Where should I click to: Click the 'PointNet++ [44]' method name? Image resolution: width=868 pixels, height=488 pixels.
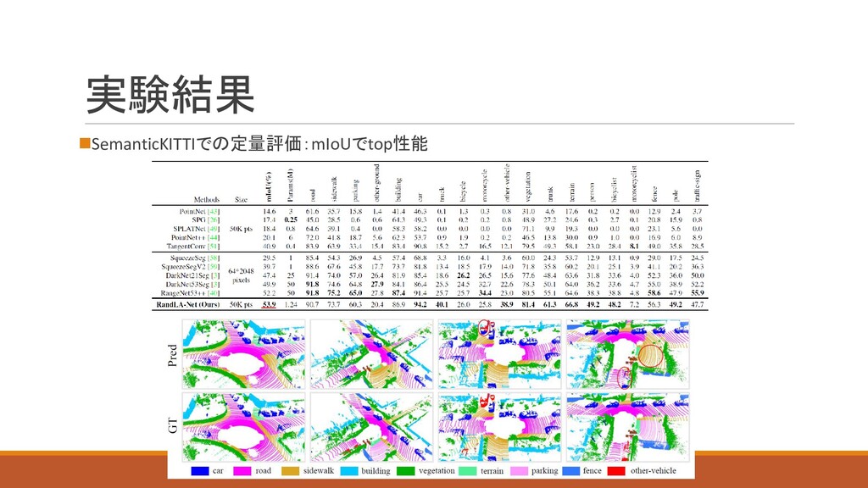(196, 237)
